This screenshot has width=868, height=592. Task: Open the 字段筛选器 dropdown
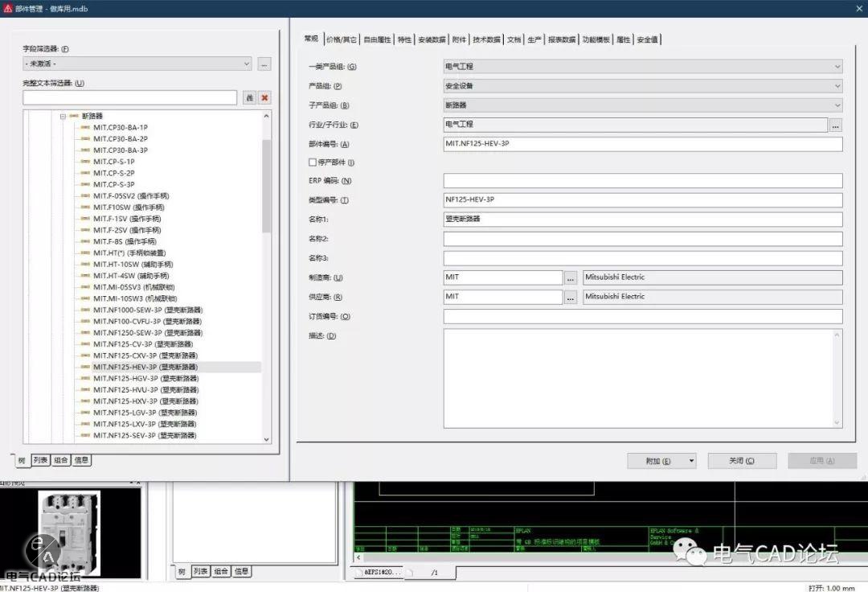(x=137, y=64)
